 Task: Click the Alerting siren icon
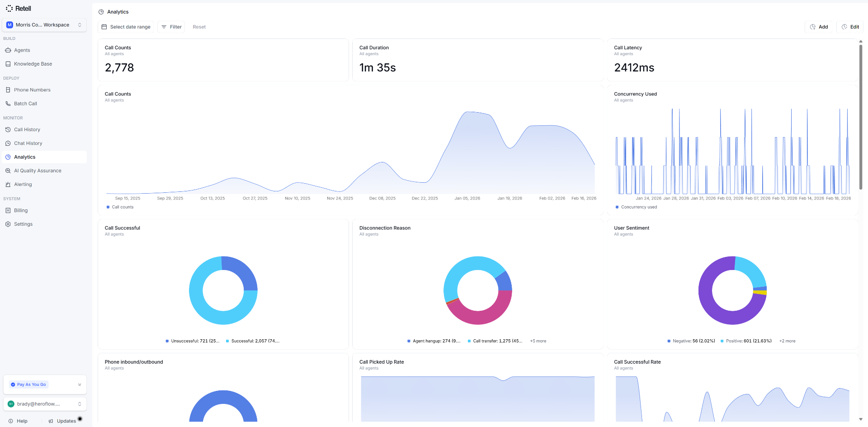tap(8, 185)
